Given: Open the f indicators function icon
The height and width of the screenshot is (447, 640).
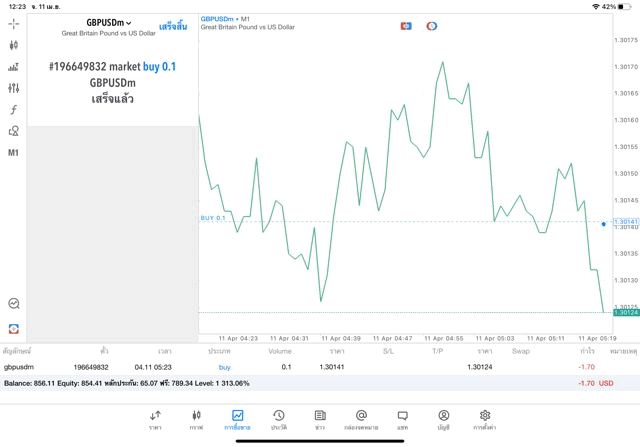Looking at the screenshot, I should click(13, 109).
